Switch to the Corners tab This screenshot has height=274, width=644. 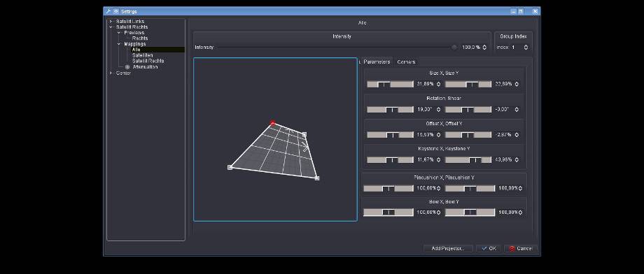[406, 62]
